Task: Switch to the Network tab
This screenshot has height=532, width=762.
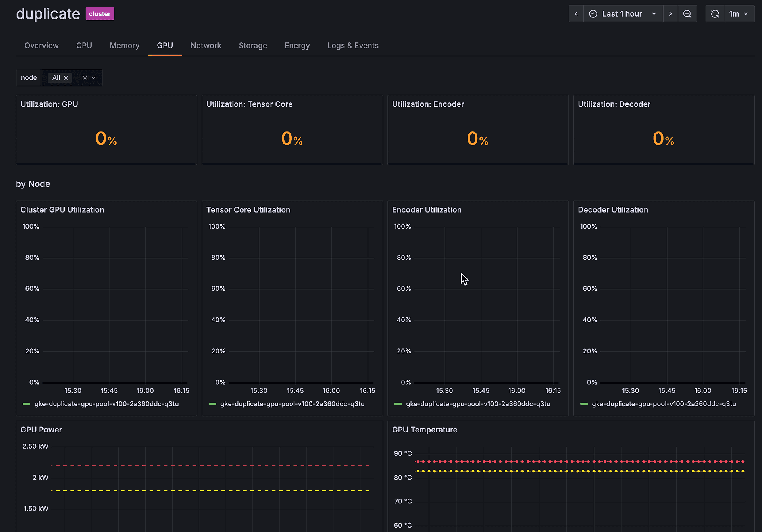Action: pos(206,45)
